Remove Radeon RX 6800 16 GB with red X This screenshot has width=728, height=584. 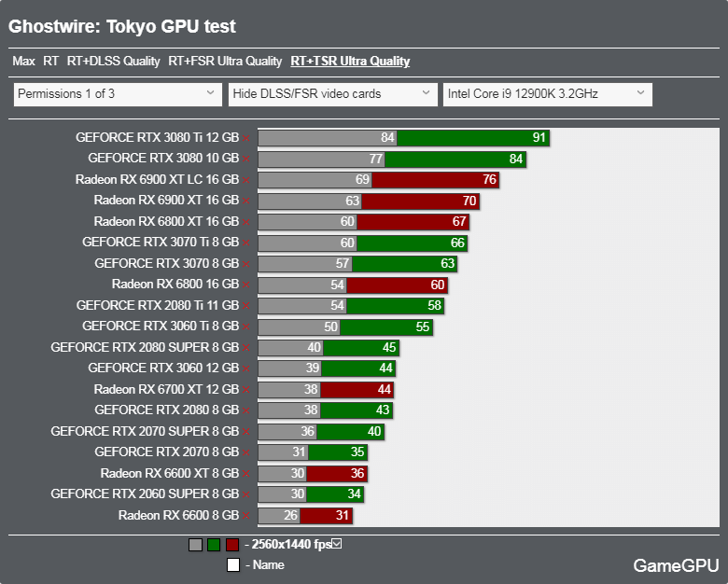tap(246, 285)
